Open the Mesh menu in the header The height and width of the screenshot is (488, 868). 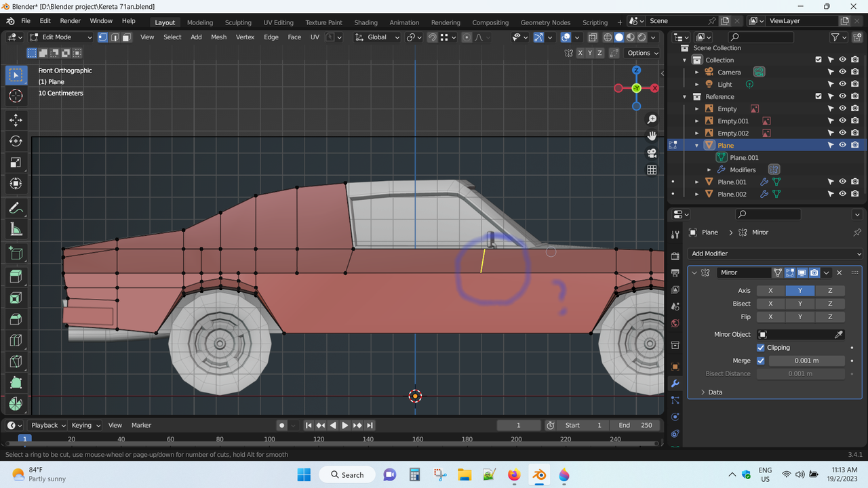pos(218,37)
